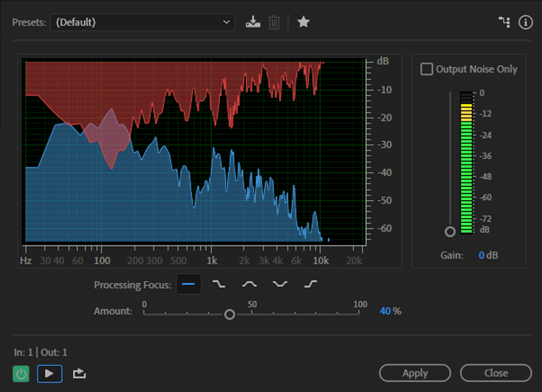Image resolution: width=542 pixels, height=392 pixels.
Task: Click the Gain 0 dB value field
Action: pos(481,255)
